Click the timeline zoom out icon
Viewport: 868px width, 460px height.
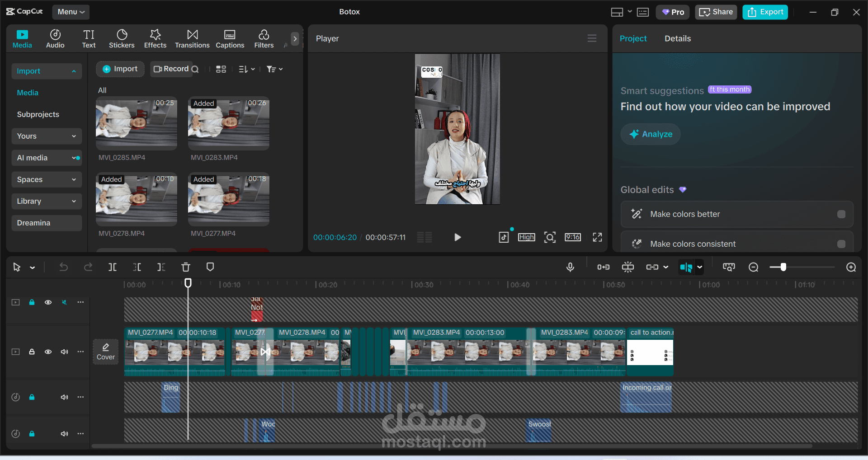point(753,267)
